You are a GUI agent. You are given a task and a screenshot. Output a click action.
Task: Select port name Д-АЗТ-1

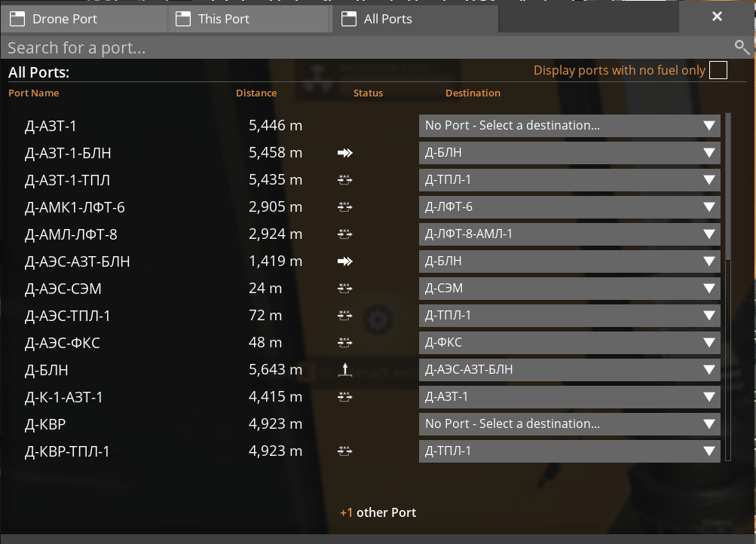[x=51, y=127]
